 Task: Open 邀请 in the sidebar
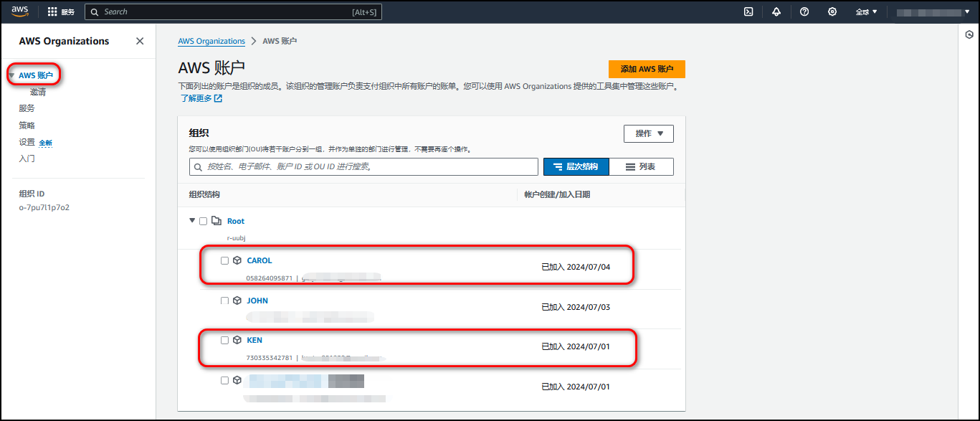(x=38, y=92)
